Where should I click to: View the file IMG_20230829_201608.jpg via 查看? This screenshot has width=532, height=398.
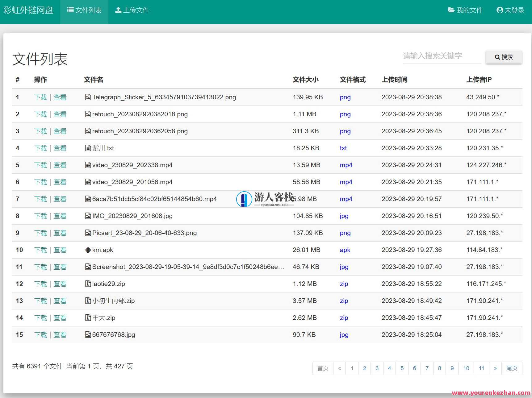click(x=60, y=216)
